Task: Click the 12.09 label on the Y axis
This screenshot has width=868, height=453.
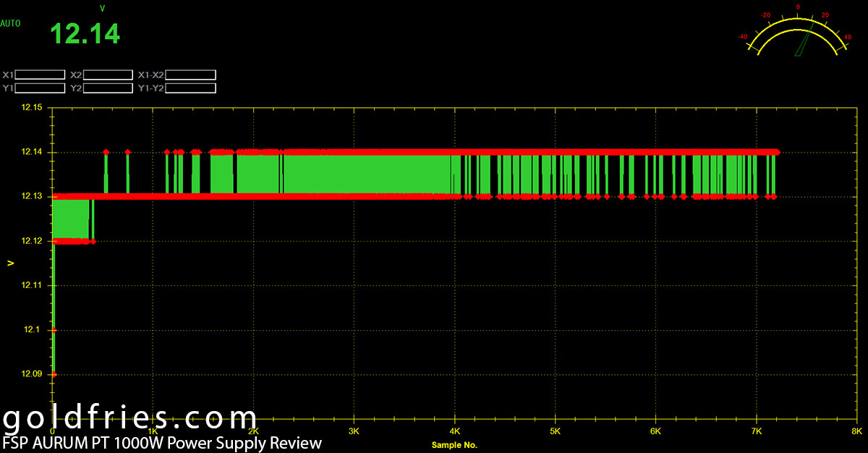Action: pyautogui.click(x=33, y=374)
